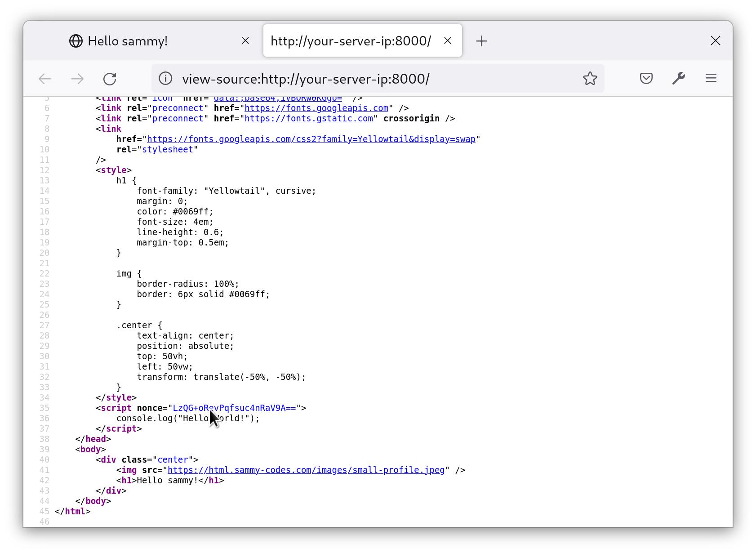Close the view-source tab

[x=448, y=41]
